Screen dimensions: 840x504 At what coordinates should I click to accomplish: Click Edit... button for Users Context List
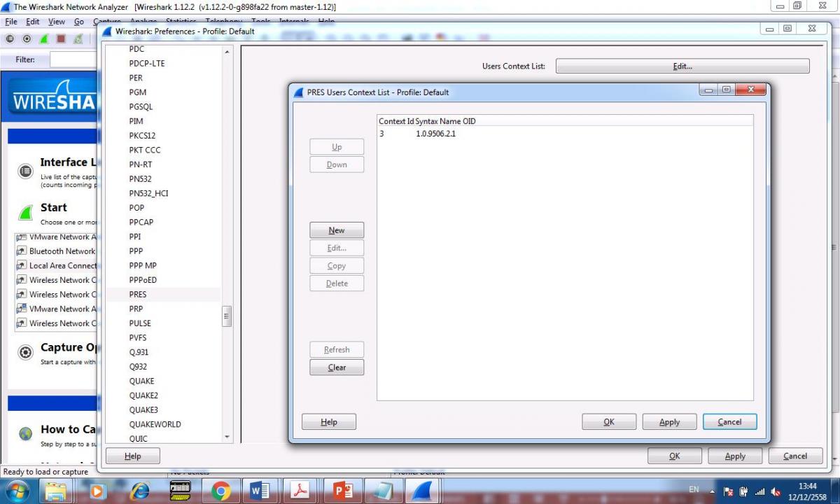pos(682,66)
